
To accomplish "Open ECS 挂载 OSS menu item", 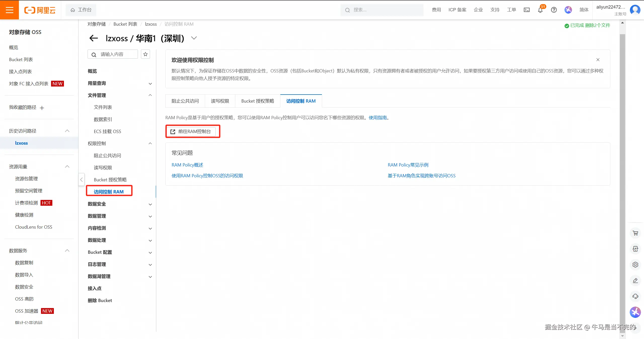I will 107,132.
